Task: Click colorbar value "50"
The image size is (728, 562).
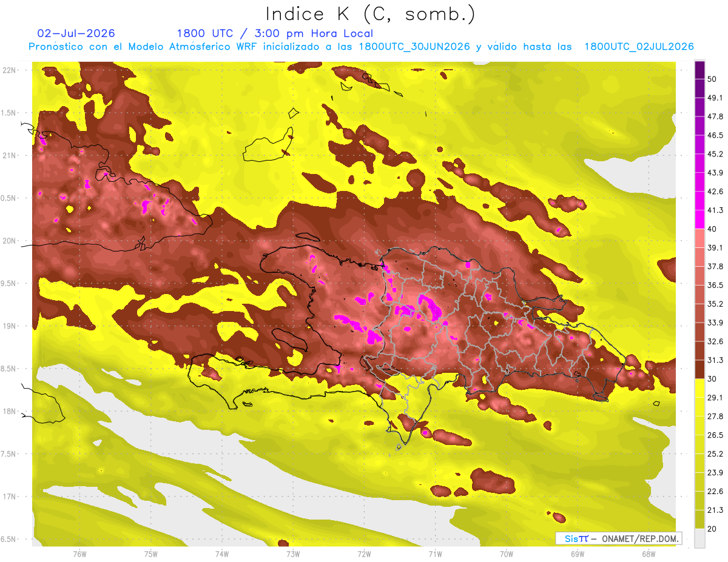Action: (x=713, y=79)
